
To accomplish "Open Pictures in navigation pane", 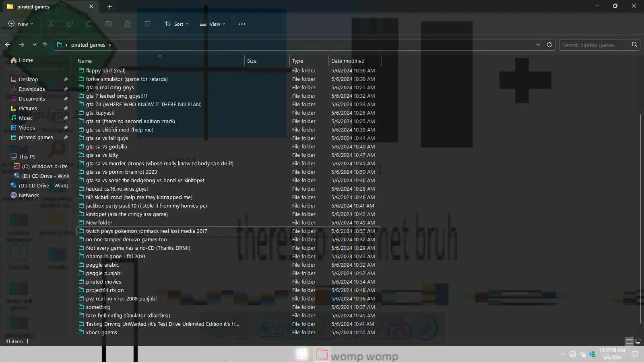I will [x=28, y=109].
